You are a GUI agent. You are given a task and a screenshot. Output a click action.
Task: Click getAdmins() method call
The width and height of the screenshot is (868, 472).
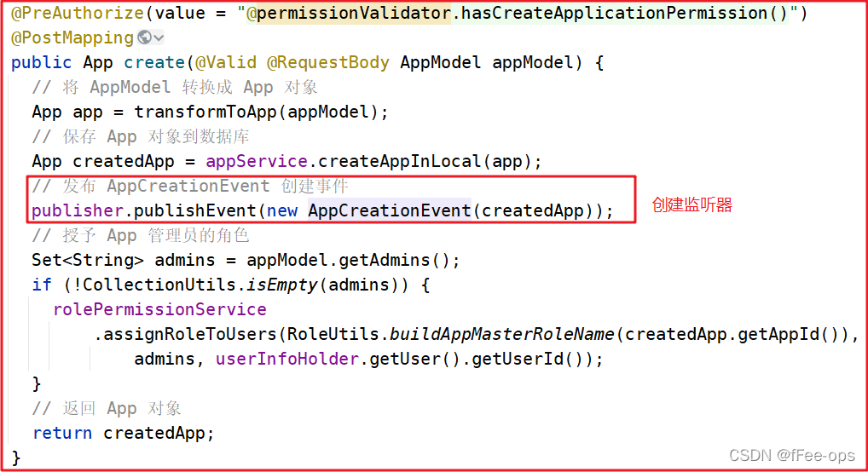(394, 260)
